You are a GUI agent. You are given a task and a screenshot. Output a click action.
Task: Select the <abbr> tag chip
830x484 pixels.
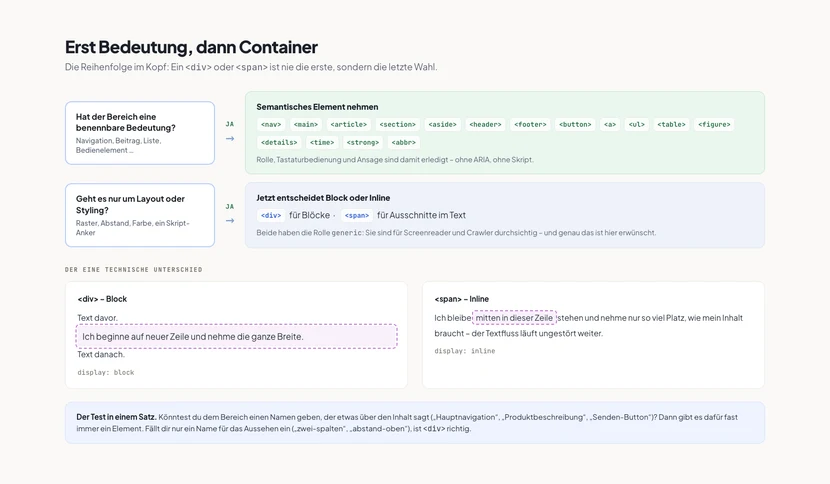[x=403, y=142]
